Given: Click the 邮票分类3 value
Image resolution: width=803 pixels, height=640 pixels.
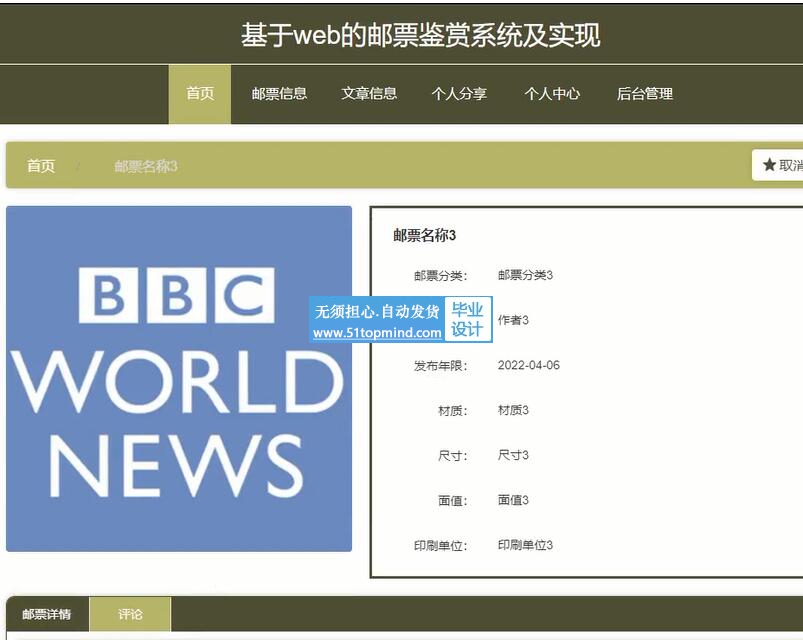Looking at the screenshot, I should (x=525, y=275).
